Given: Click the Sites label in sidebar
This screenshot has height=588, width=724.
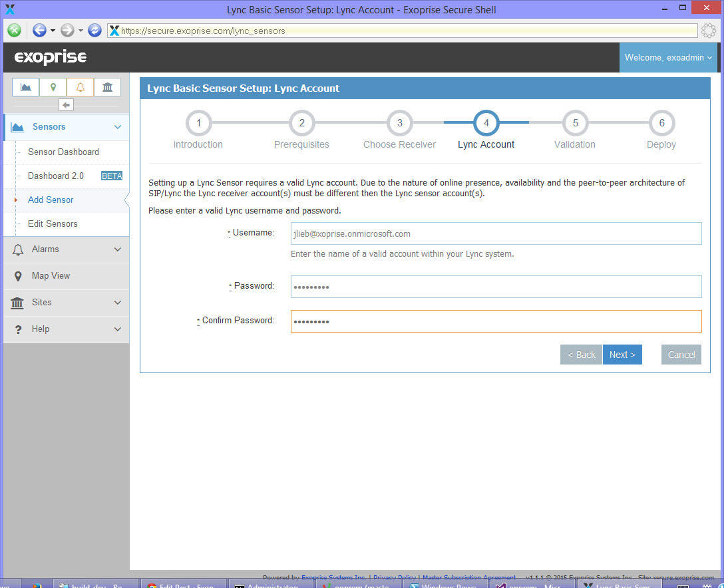Looking at the screenshot, I should (x=41, y=302).
